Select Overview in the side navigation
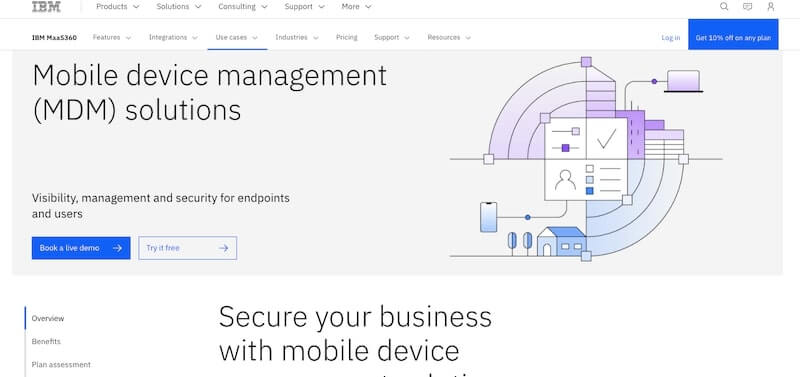Screen dimensions: 800x377 point(48,318)
